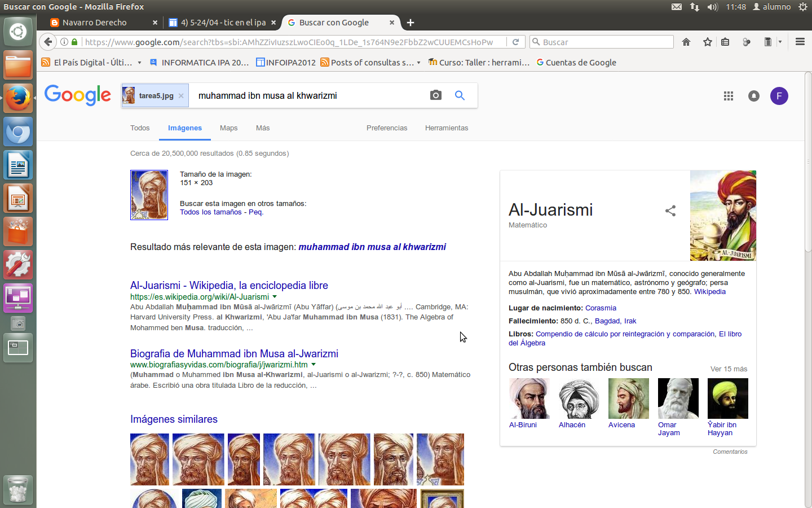
Task: Open toolbar overflow dropdown arrow
Action: click(780, 42)
